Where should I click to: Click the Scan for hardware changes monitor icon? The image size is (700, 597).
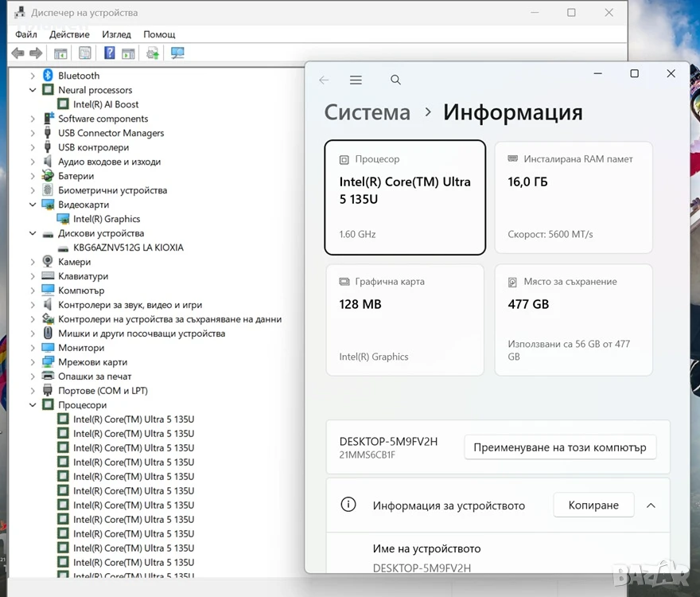[x=177, y=53]
